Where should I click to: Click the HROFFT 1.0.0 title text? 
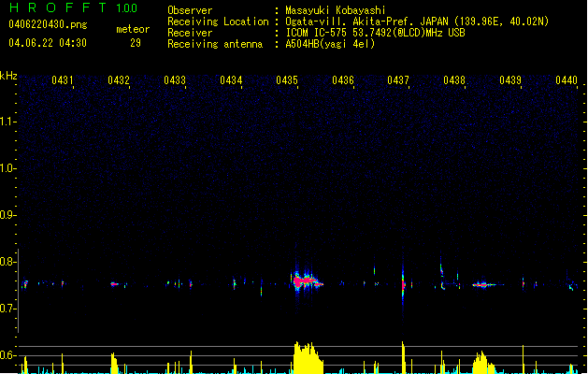coord(73,7)
